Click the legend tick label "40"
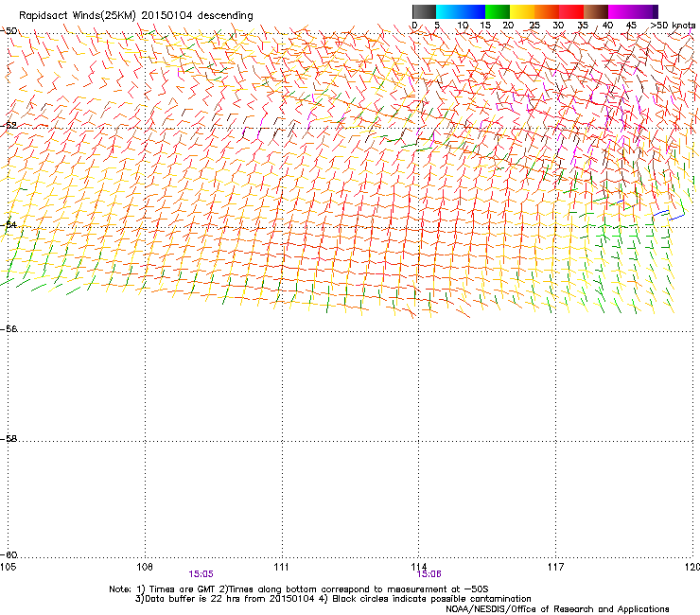The image size is (700, 615). tap(607, 26)
